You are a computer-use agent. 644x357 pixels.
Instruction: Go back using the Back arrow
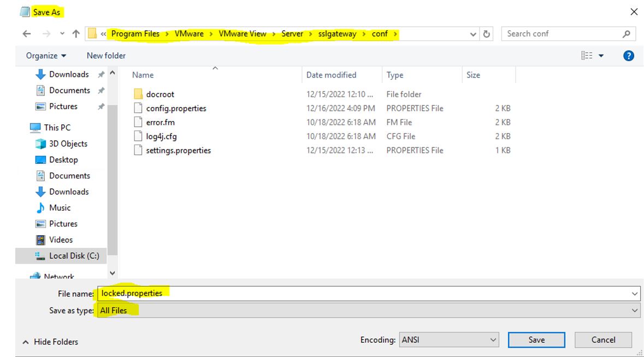point(27,34)
